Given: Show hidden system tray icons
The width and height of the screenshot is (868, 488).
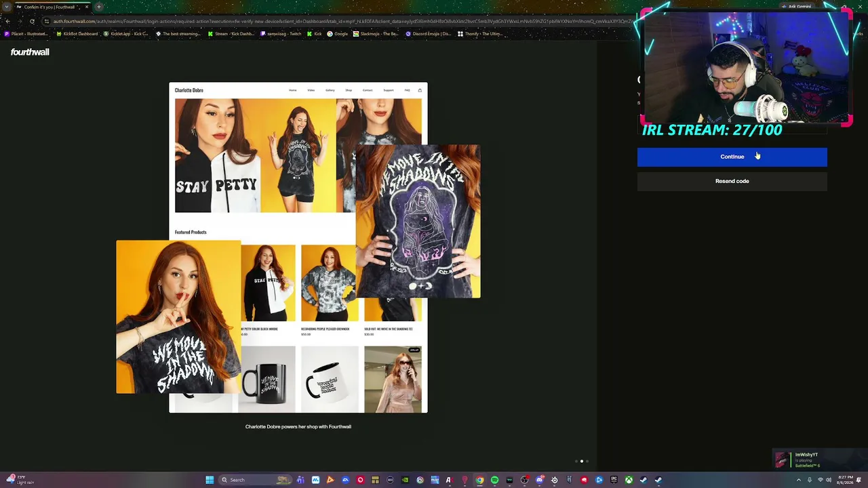Looking at the screenshot, I should point(798,480).
